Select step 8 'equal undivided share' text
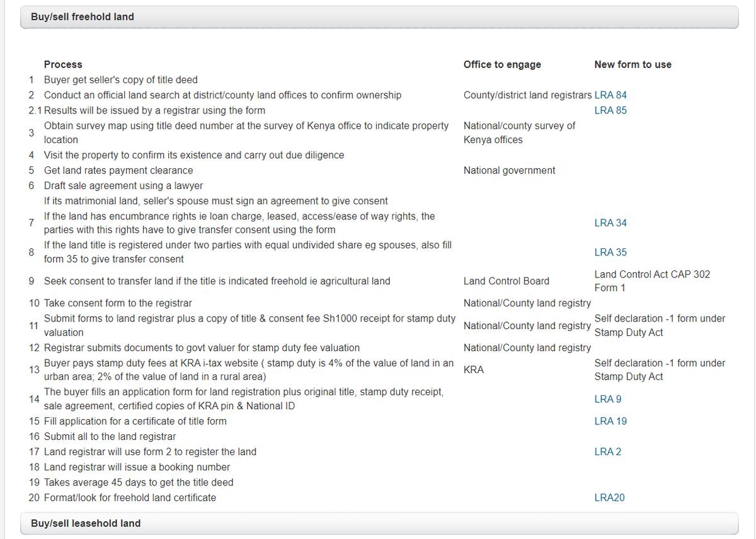The width and height of the screenshot is (756, 539). [248, 252]
